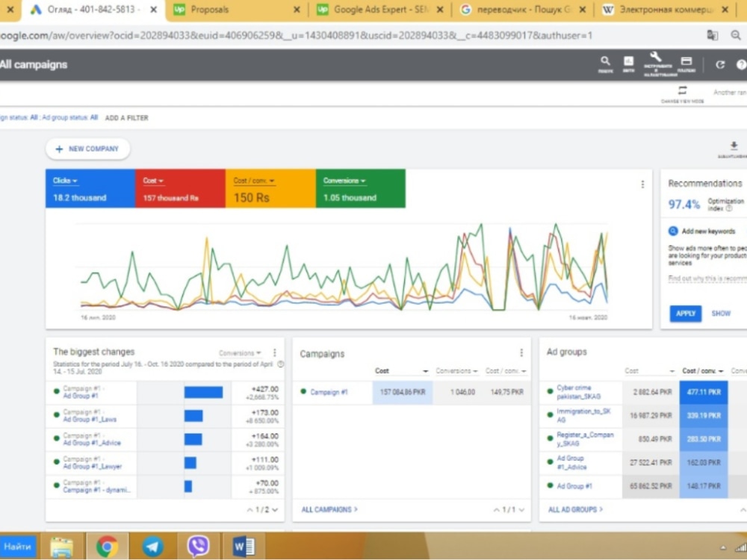Close the Proposals browser tab
The image size is (747, 560).
point(297,10)
